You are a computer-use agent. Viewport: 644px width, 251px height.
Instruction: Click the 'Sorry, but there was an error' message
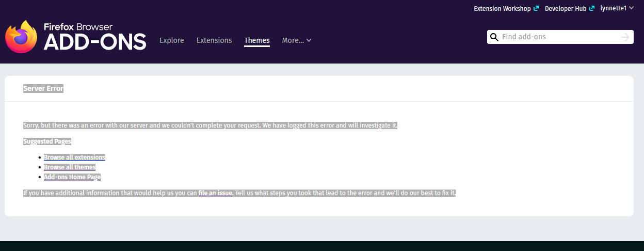click(x=211, y=126)
